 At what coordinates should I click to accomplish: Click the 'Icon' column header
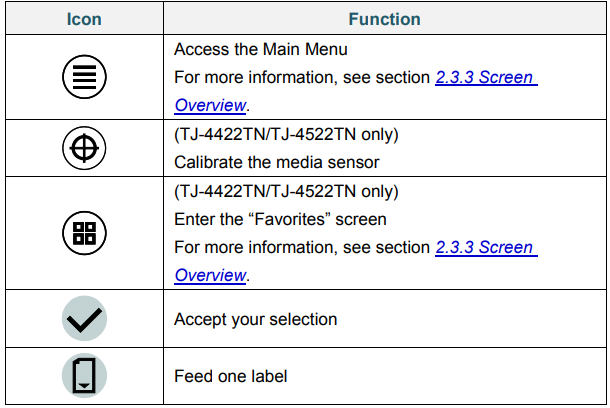click(84, 19)
